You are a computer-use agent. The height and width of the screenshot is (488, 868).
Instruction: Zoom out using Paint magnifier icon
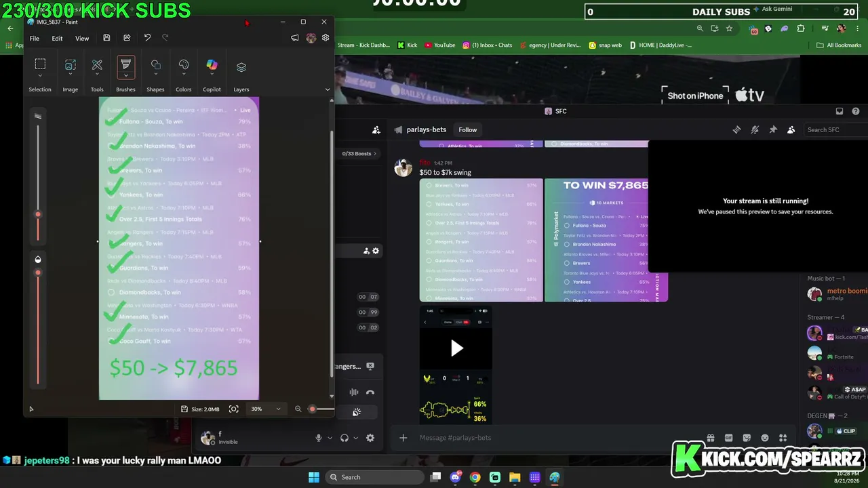pyautogui.click(x=298, y=409)
